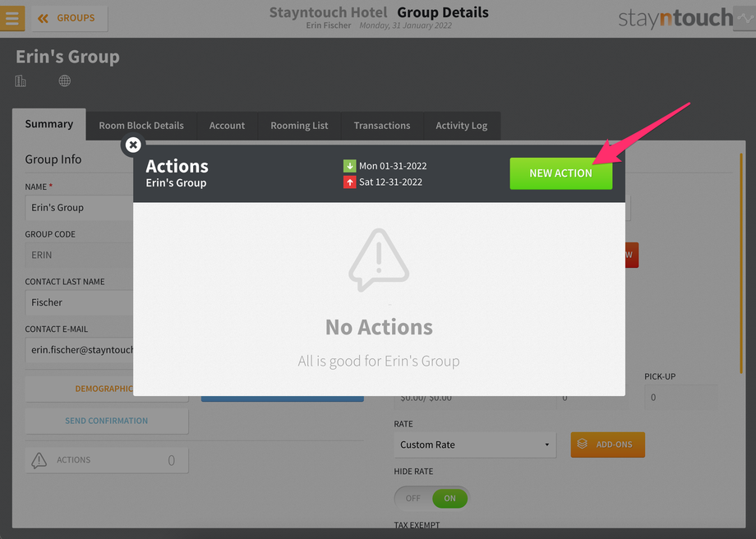Click the No Actions heading
The height and width of the screenshot is (539, 756).
tap(379, 327)
